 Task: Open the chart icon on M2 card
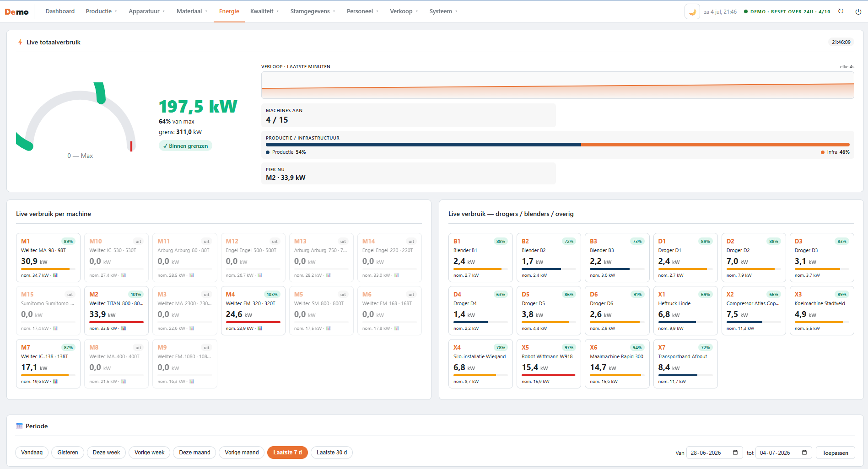124,329
